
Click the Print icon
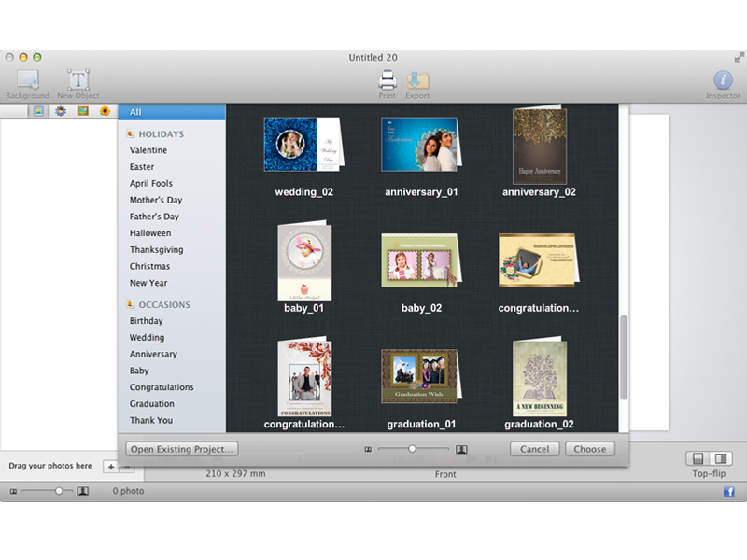click(x=387, y=79)
